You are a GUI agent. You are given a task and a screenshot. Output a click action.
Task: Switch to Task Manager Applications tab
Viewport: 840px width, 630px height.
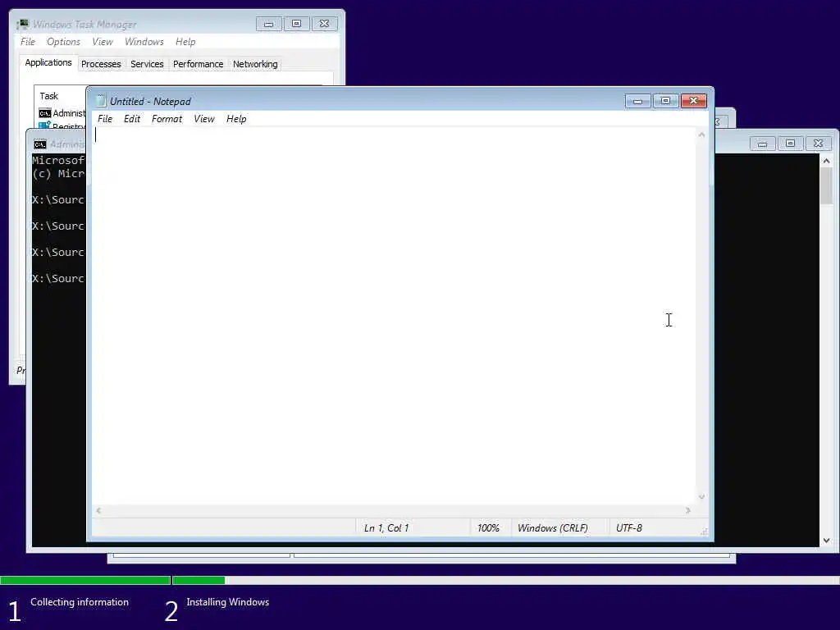48,62
